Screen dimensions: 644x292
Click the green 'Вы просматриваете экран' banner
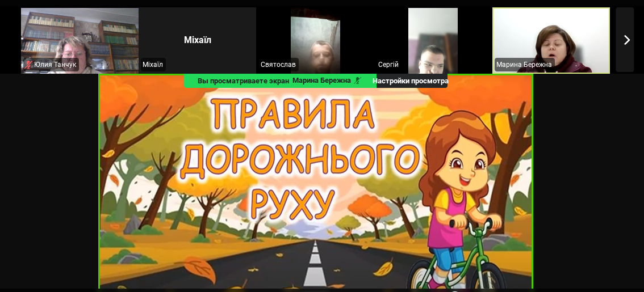(x=244, y=81)
